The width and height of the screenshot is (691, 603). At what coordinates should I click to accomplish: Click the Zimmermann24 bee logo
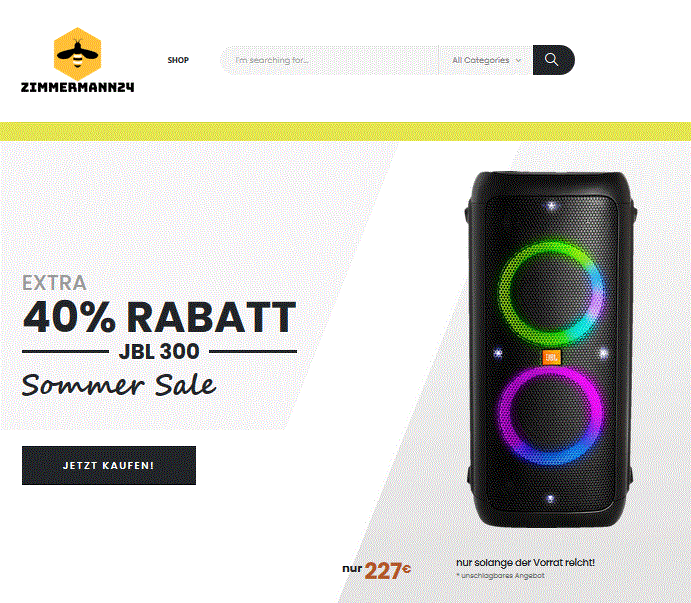point(78,54)
